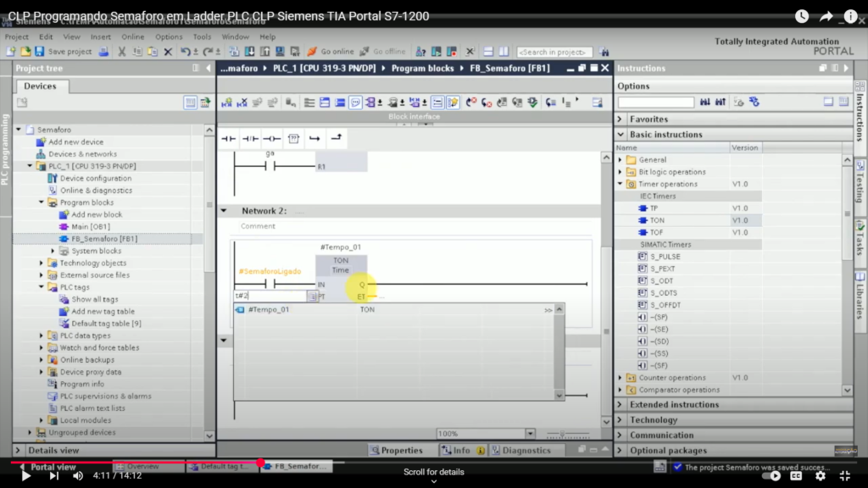Collapse the PLC tags folder
The image size is (868, 488).
click(x=42, y=287)
